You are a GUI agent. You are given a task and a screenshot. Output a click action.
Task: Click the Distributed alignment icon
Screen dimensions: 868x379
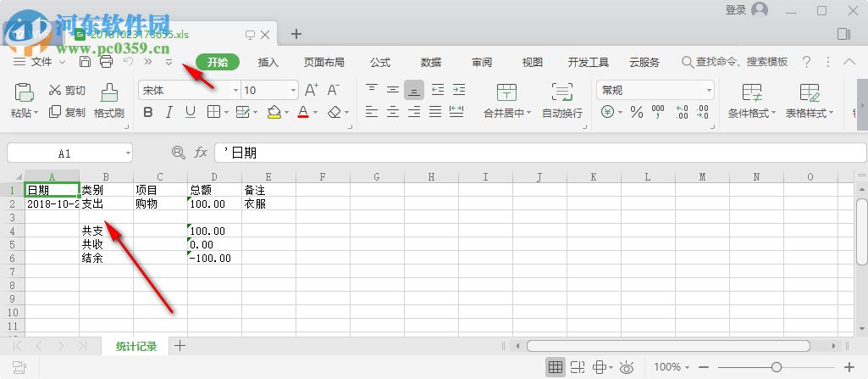(x=456, y=113)
